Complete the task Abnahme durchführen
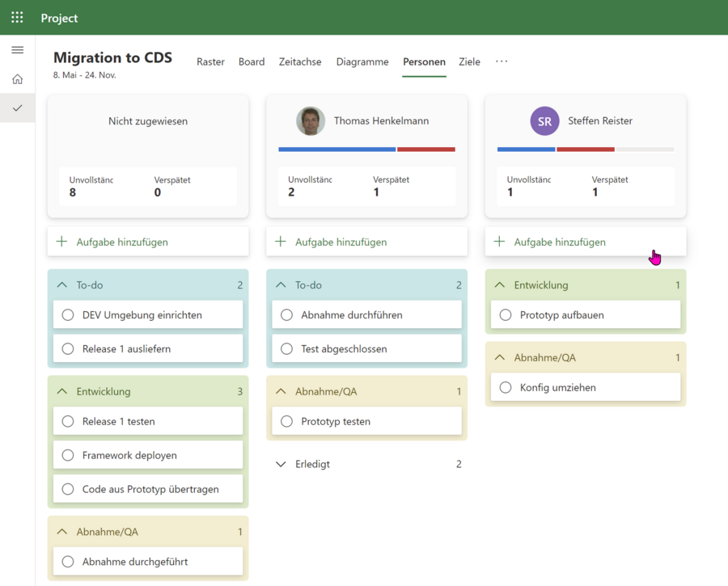 286,315
